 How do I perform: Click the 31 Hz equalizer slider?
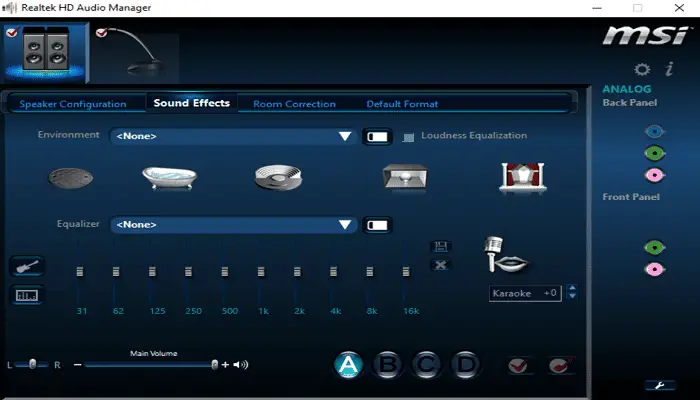(80, 271)
